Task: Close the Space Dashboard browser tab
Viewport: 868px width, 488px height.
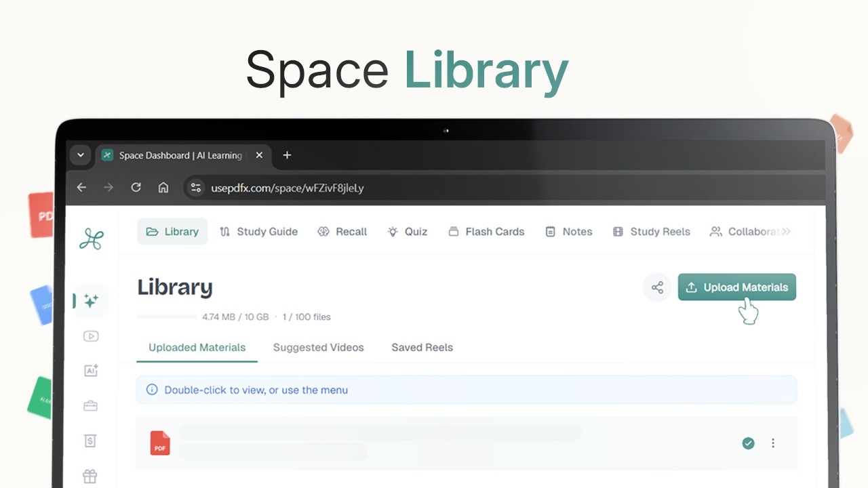Action: pos(259,155)
